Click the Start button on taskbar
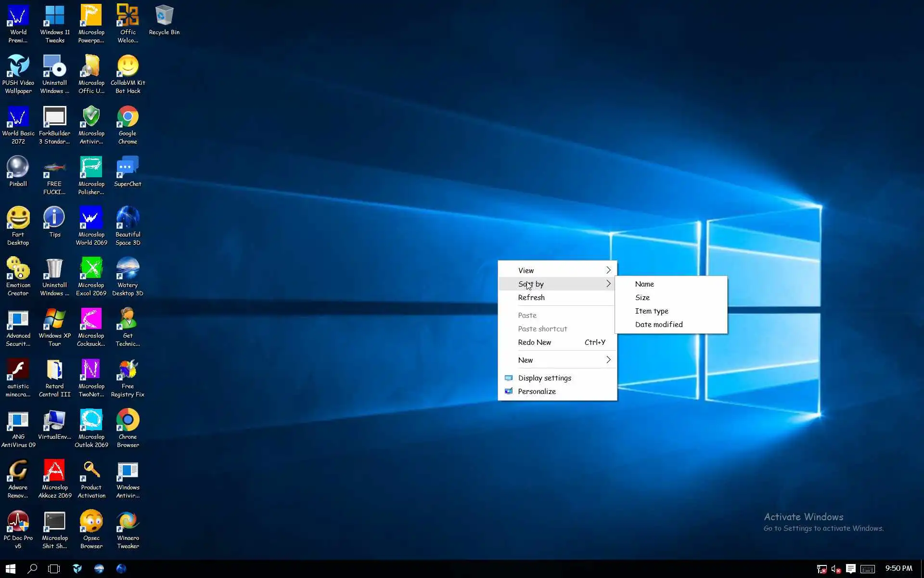 pyautogui.click(x=11, y=569)
